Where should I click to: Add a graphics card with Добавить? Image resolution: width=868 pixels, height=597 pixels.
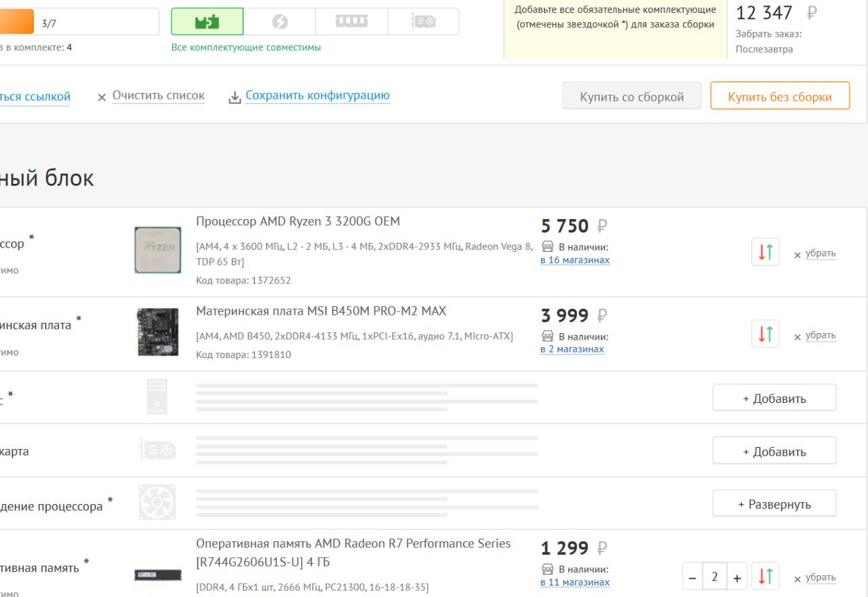tap(774, 451)
